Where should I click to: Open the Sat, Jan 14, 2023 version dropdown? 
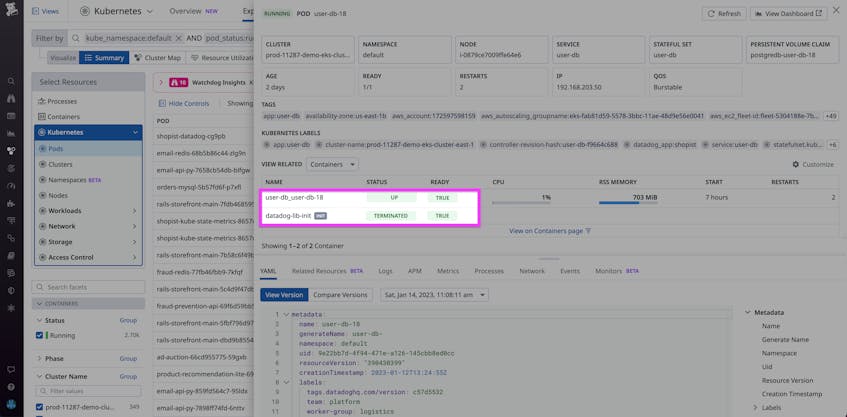pyautogui.click(x=435, y=295)
